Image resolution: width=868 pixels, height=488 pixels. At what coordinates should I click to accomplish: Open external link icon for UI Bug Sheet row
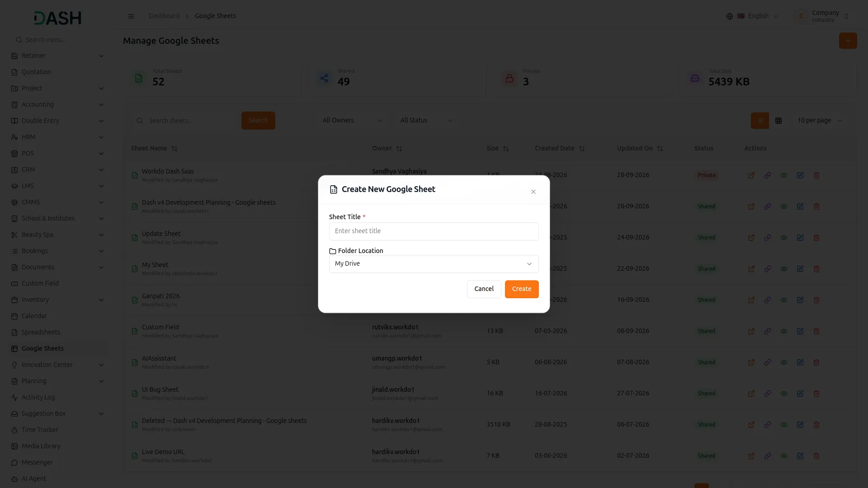click(751, 394)
